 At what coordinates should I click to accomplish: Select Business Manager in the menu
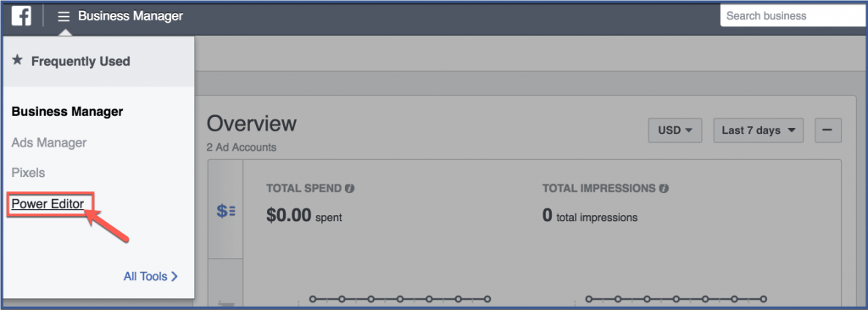pyautogui.click(x=68, y=112)
